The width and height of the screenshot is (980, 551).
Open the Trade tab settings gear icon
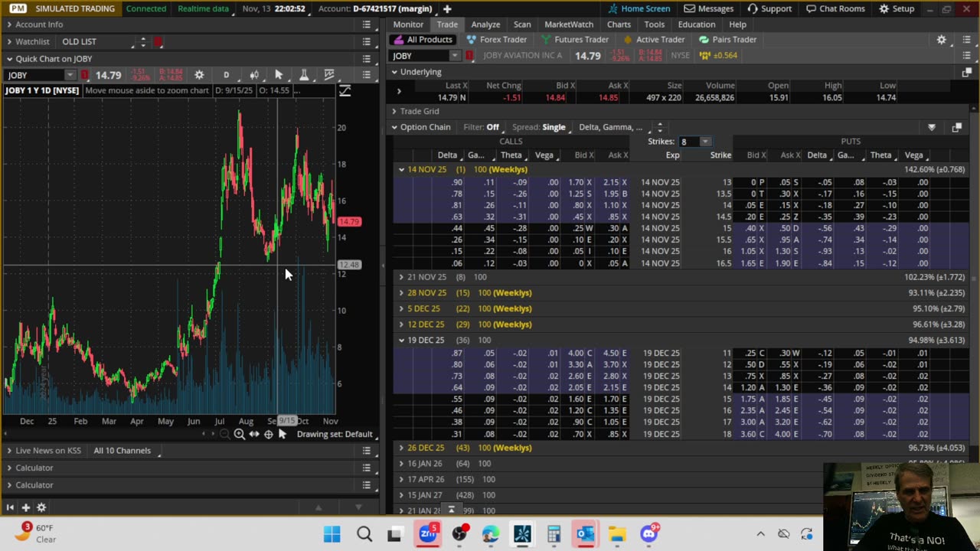(942, 40)
